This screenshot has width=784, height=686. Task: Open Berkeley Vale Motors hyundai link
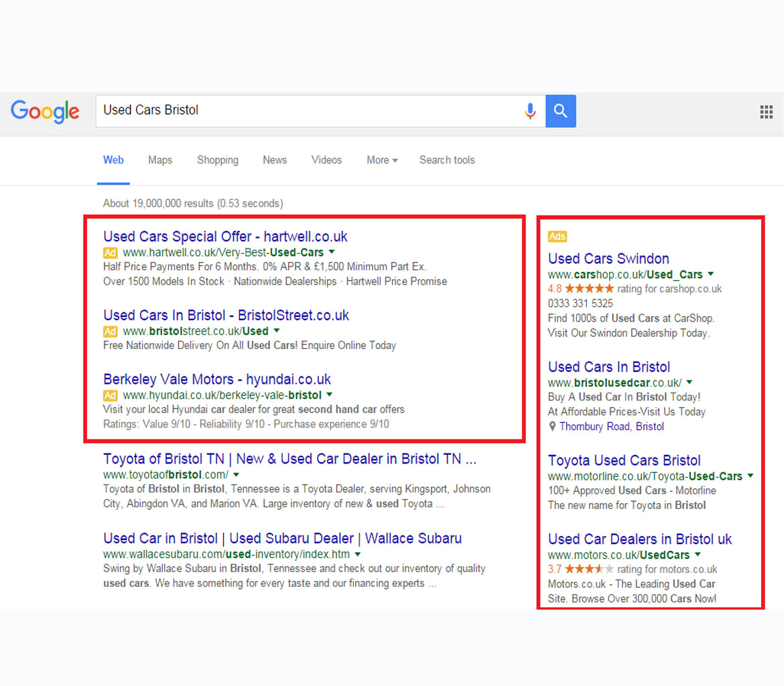click(217, 379)
